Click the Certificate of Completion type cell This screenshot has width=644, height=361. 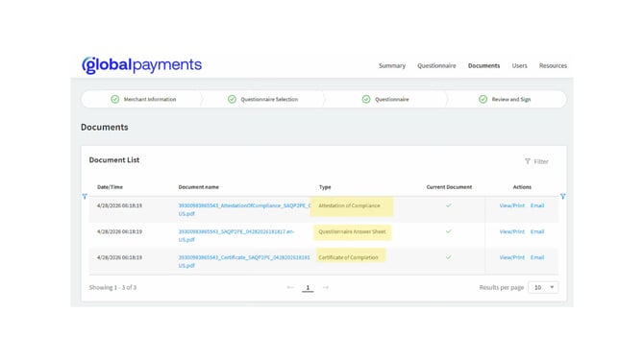[x=348, y=257]
